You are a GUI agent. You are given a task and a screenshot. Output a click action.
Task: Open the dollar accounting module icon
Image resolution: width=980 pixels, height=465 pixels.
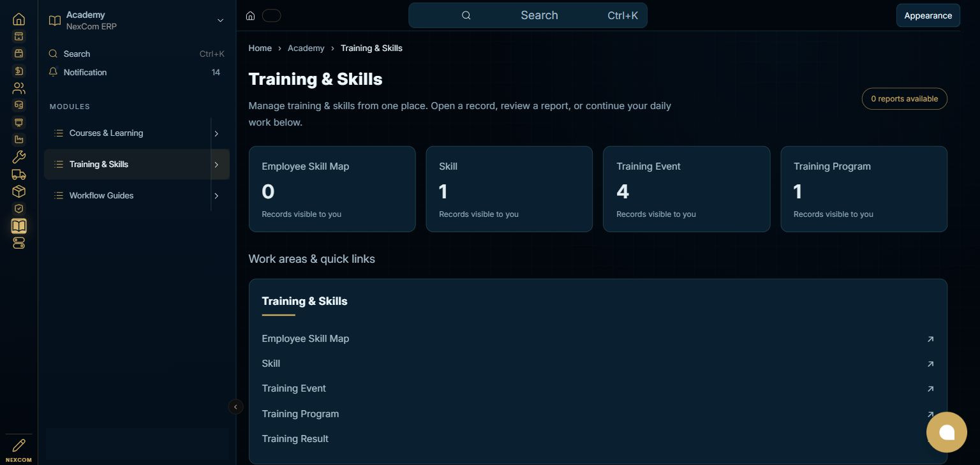point(19,71)
